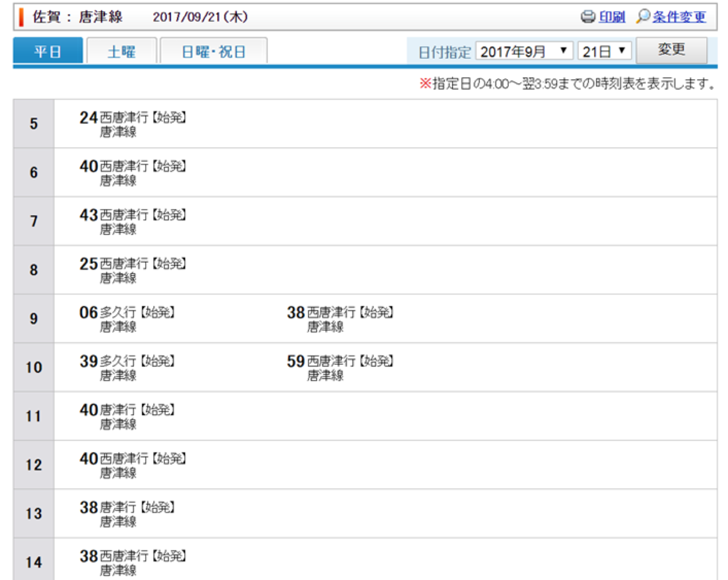Click the 9:06 多久行 departure
Image resolution: width=728 pixels, height=580 pixels.
coord(127,319)
